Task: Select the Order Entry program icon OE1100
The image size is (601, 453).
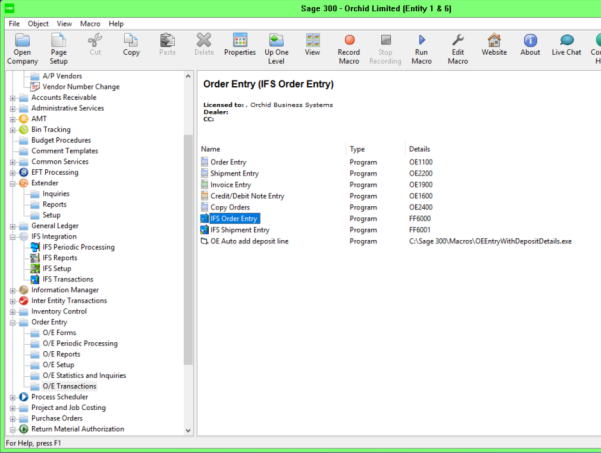Action: point(205,162)
